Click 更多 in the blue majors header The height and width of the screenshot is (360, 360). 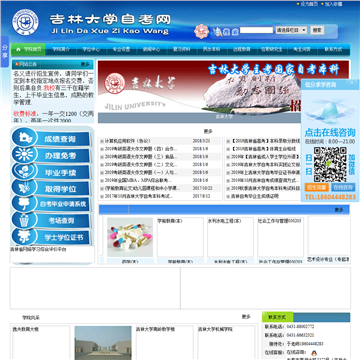[x=339, y=210]
